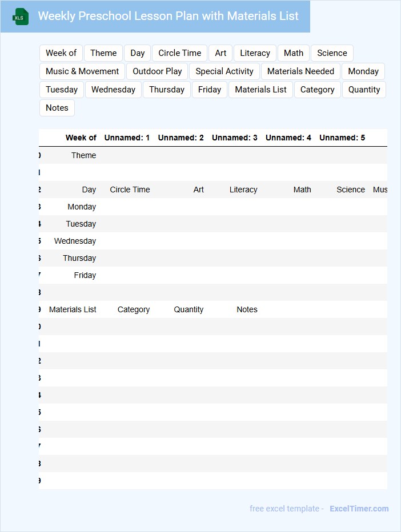Pick the 'Tuesday' tag chip
This screenshot has height=532, width=401.
[62, 90]
